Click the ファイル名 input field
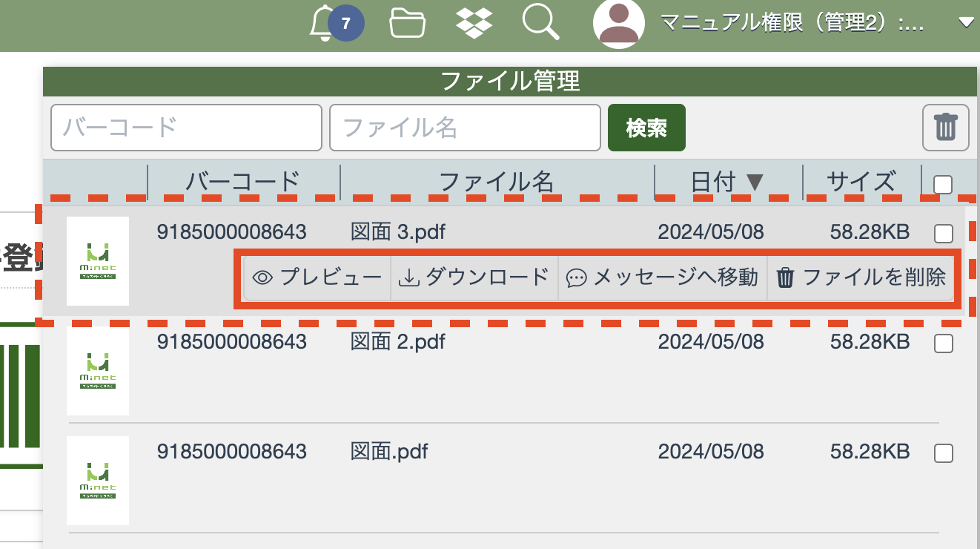The height and width of the screenshot is (549, 980). [x=465, y=128]
